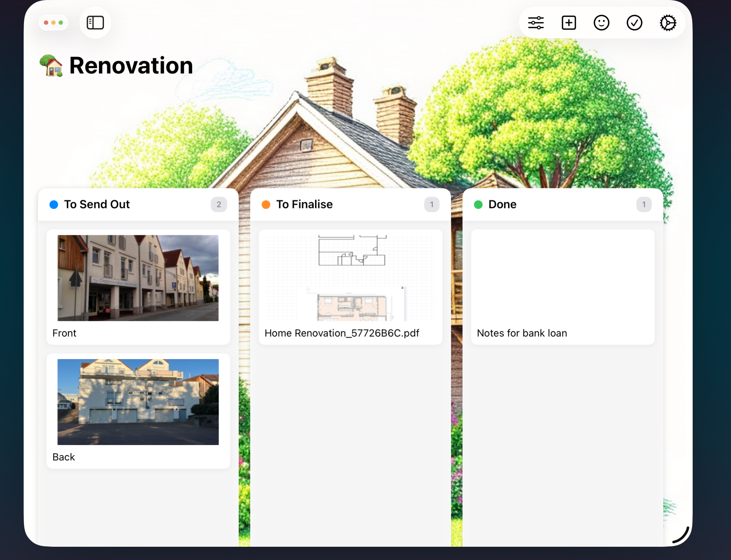Screen dimensions: 731x560
Task: Add a new item with plus icon
Action: click(x=569, y=23)
